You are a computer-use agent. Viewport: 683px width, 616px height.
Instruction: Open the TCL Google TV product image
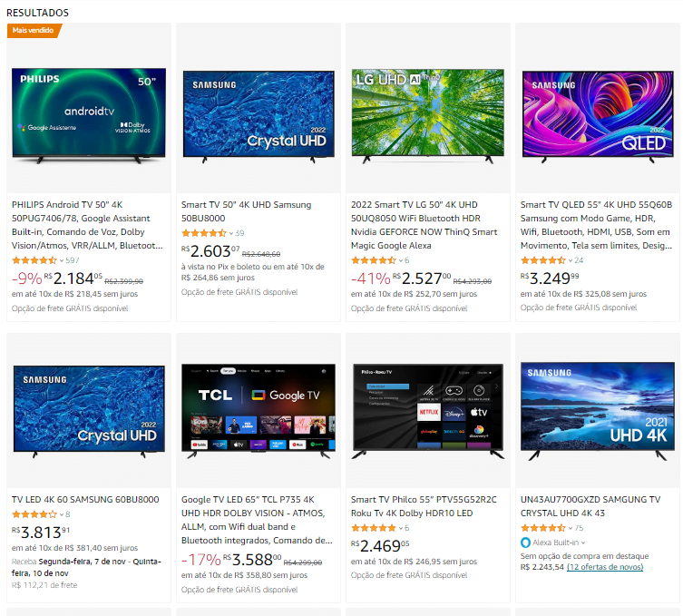coord(259,411)
